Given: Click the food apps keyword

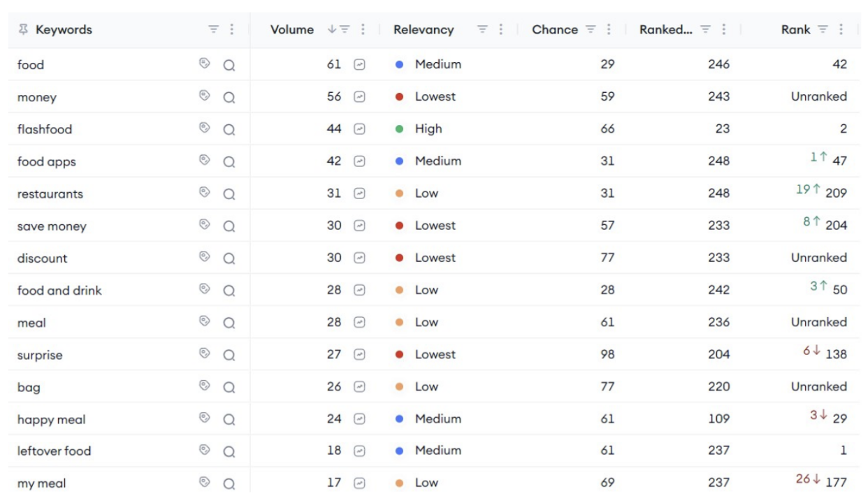Looking at the screenshot, I should pos(47,162).
